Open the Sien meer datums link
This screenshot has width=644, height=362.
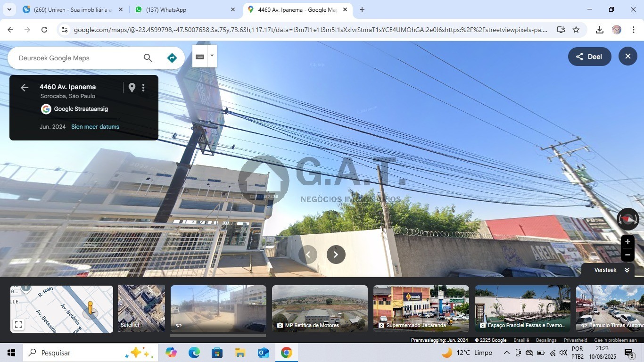(95, 127)
